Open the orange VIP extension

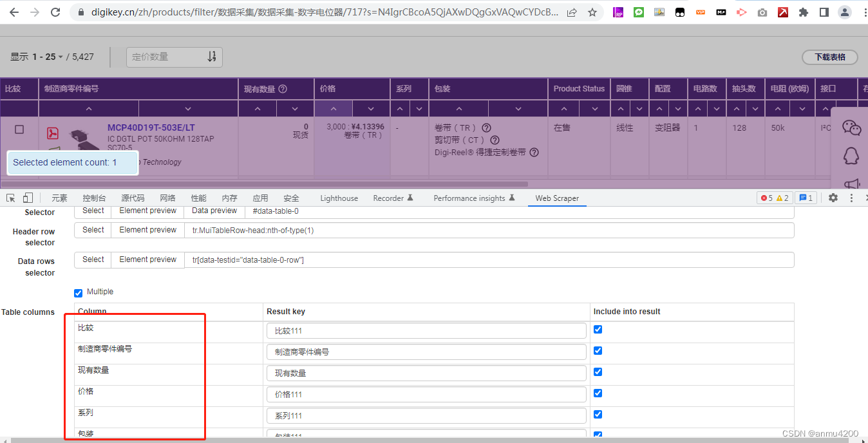(x=701, y=12)
